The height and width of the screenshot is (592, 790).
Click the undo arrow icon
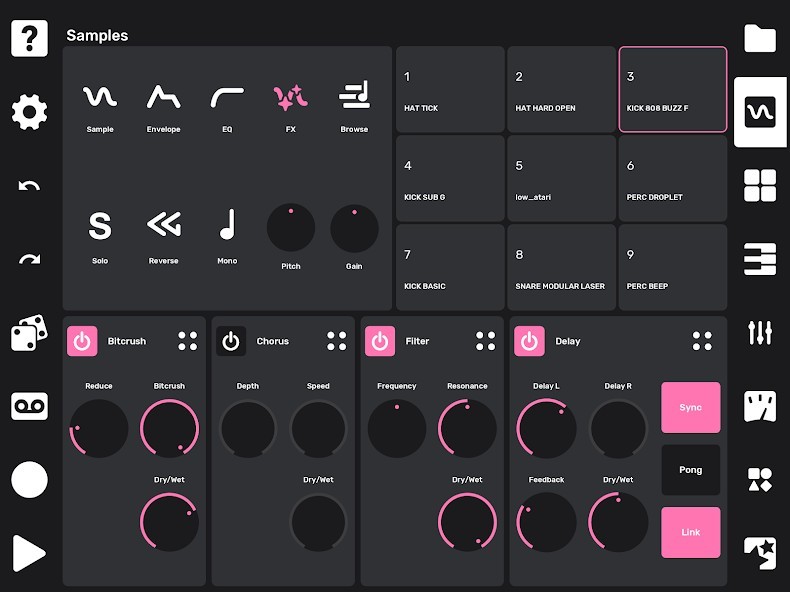tap(29, 186)
